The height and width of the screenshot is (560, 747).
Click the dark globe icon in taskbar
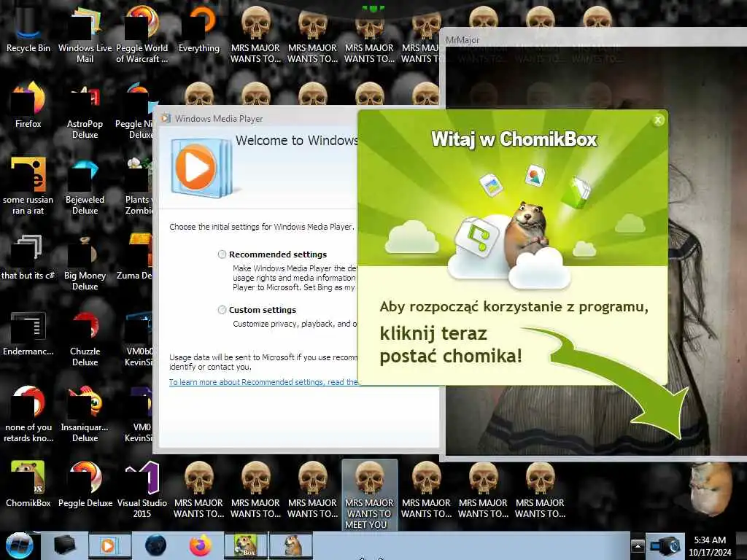click(156, 545)
